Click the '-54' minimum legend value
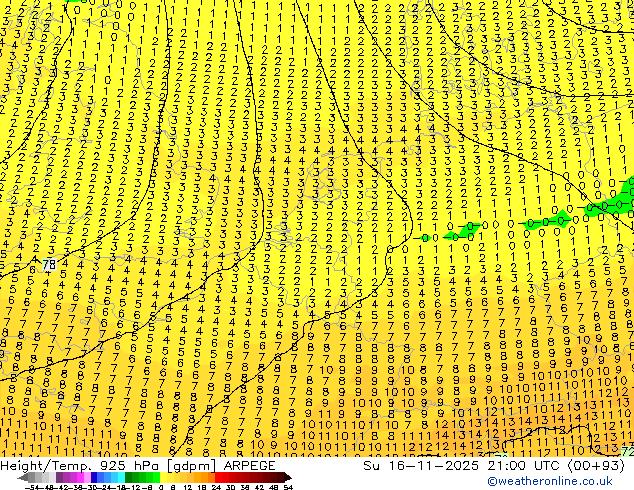This screenshot has height=490, width=634. 32,487
